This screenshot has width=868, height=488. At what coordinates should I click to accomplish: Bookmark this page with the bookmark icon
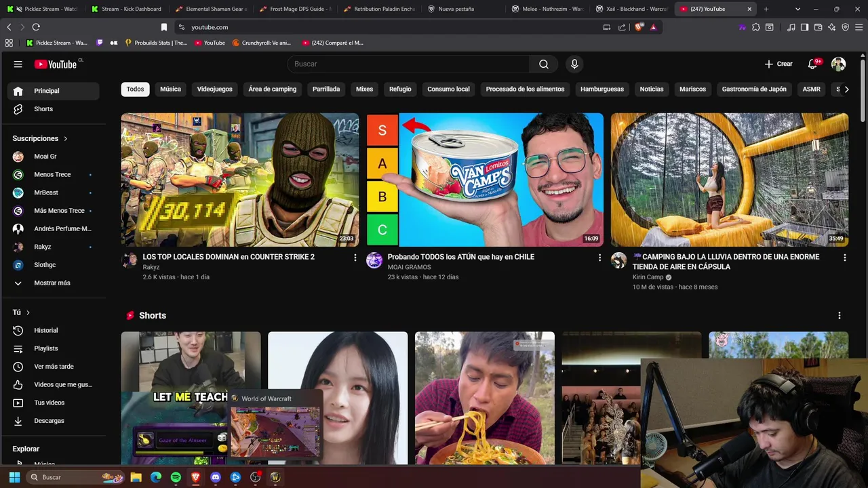[x=164, y=27]
